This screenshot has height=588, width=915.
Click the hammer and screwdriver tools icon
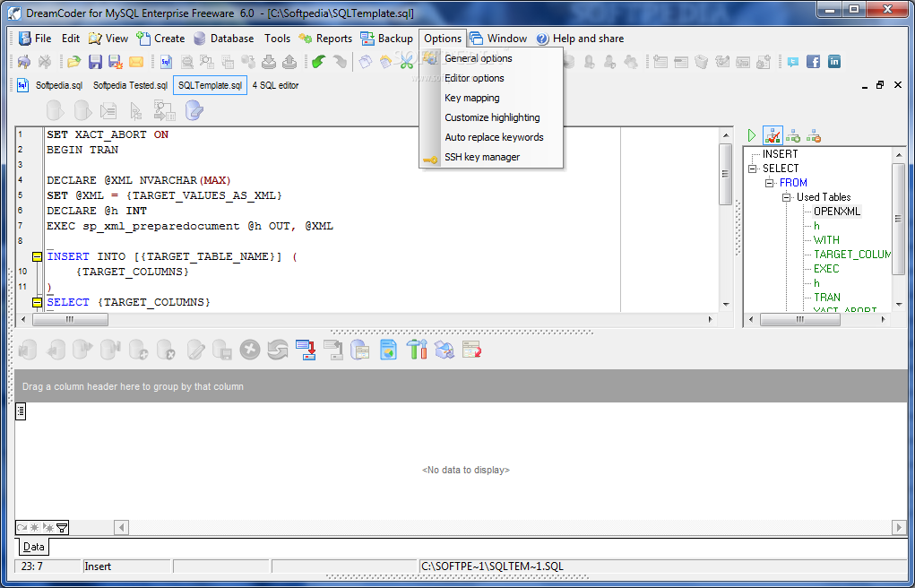tap(416, 350)
